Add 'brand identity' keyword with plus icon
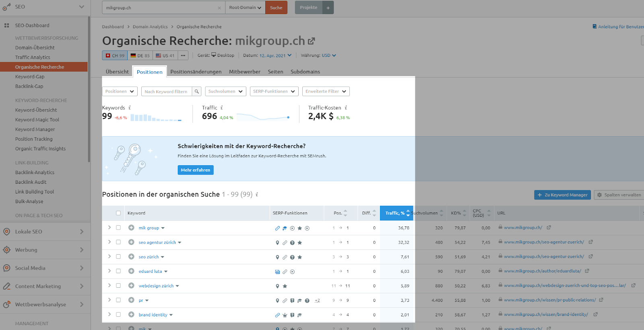Viewport: 644px width, 330px height. pos(131,315)
